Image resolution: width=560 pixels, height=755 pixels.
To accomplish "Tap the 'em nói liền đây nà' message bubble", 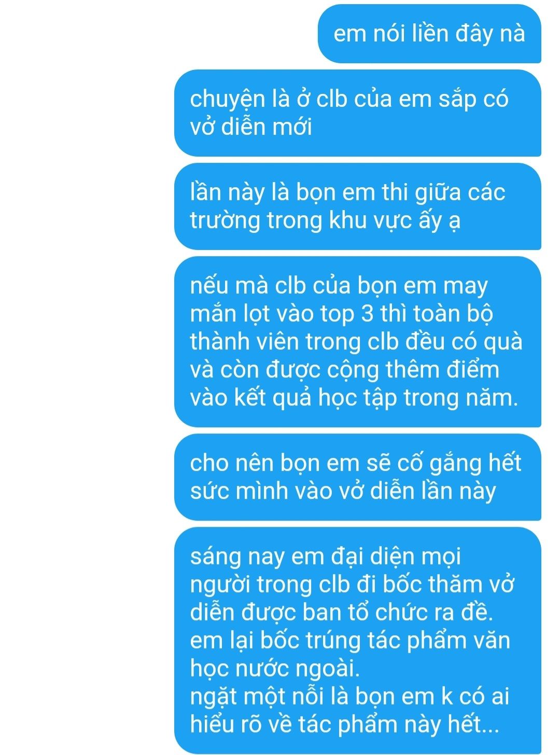I will [429, 34].
